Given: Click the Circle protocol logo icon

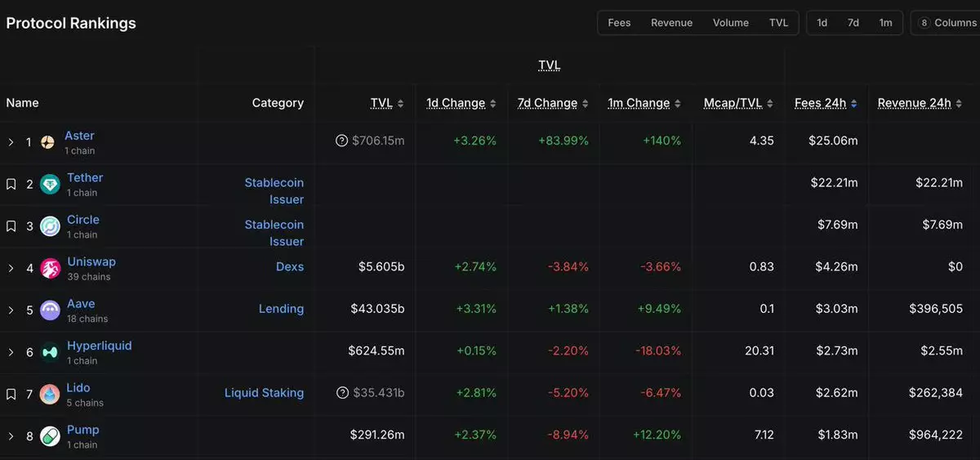Looking at the screenshot, I should (x=50, y=226).
